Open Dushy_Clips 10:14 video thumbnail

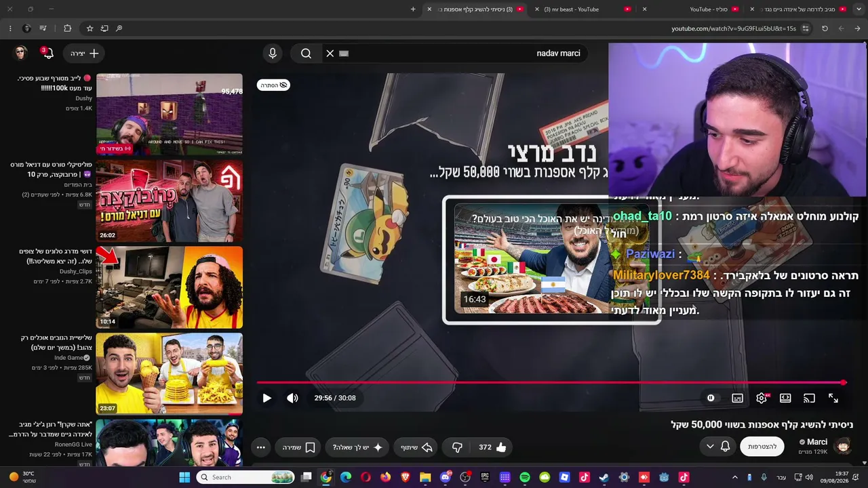170,287
